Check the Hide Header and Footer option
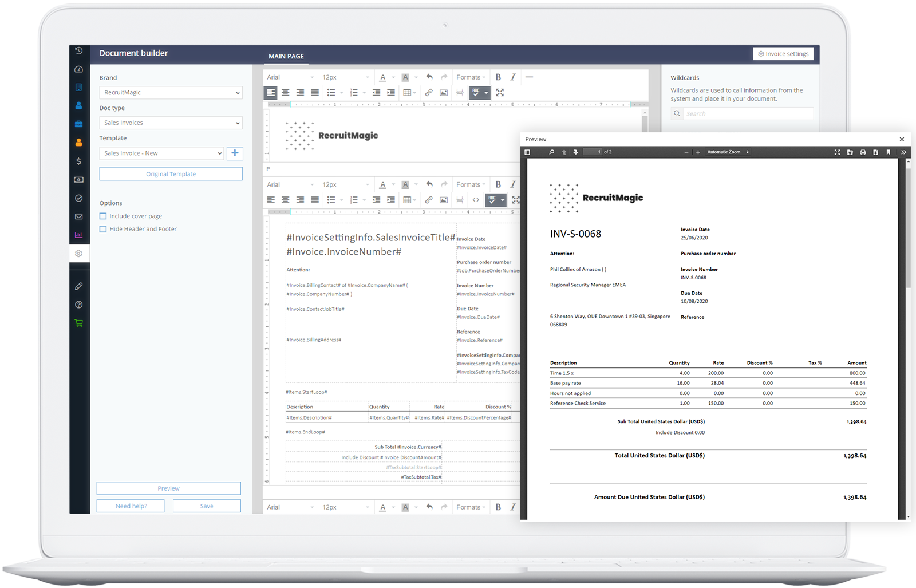 pos(103,229)
